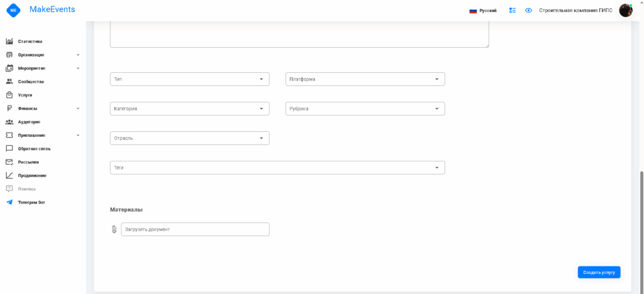Click the Сообщества people icon
Viewport: 644px width, 294px height.
[x=9, y=82]
